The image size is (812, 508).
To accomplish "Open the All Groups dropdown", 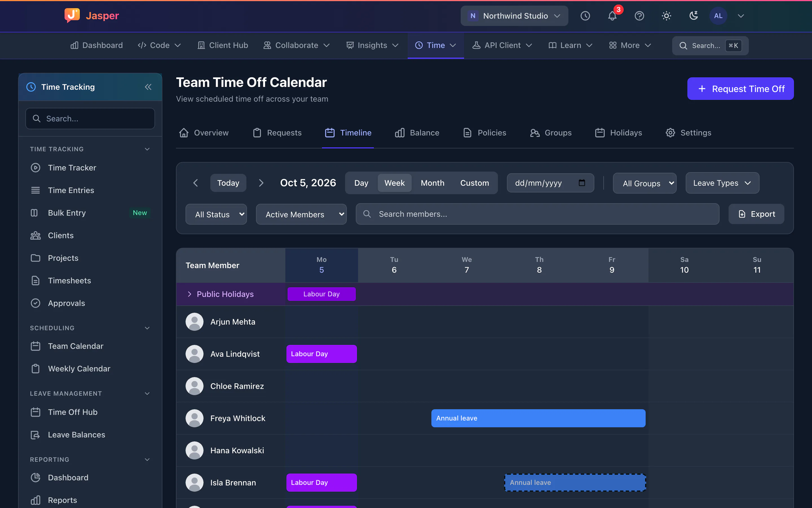I will 645,183.
